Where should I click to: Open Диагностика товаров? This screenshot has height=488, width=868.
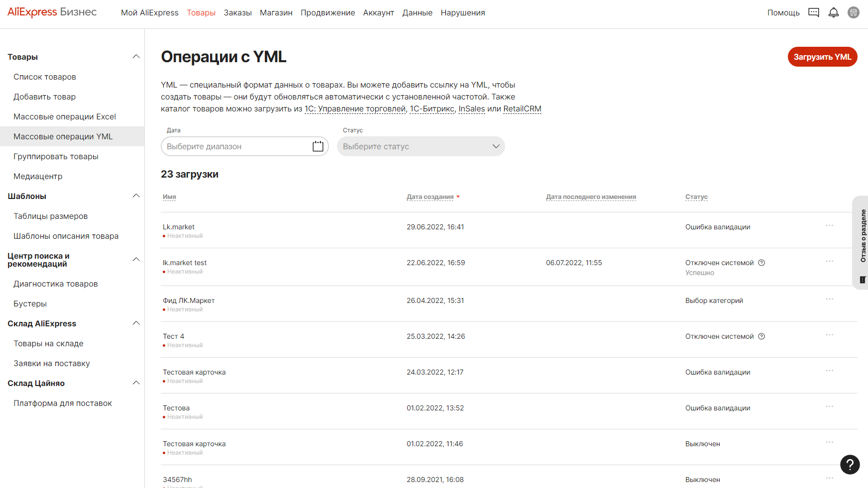[56, 284]
